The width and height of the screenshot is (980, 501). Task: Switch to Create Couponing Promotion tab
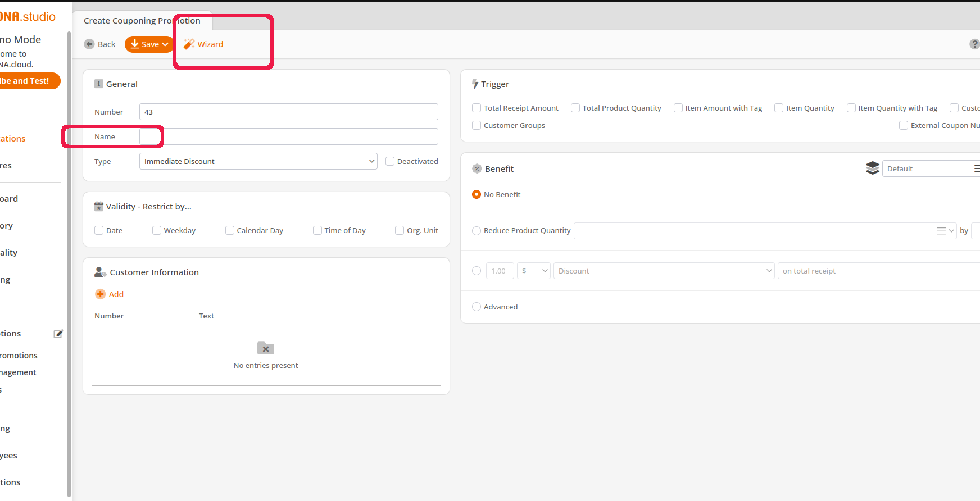click(x=142, y=21)
